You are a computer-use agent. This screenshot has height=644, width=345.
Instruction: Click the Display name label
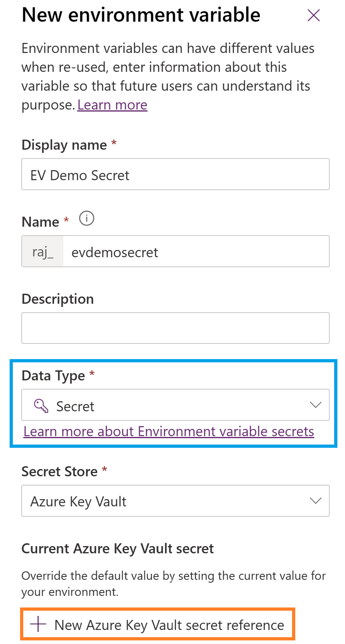[x=64, y=145]
